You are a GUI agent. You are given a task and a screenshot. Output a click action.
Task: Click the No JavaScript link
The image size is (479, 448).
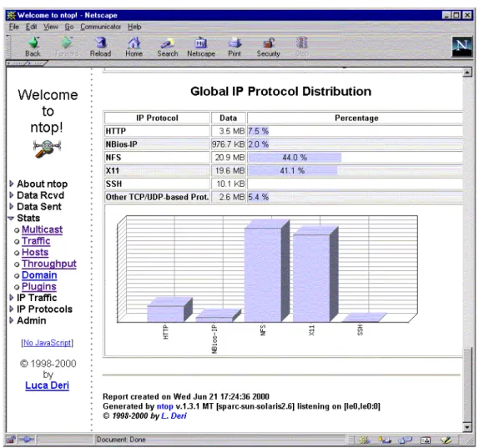[47, 343]
